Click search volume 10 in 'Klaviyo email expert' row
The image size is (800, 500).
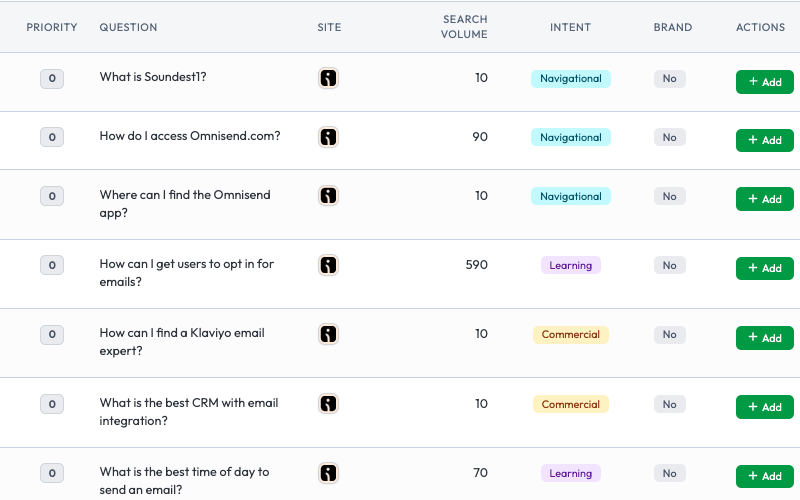482,334
